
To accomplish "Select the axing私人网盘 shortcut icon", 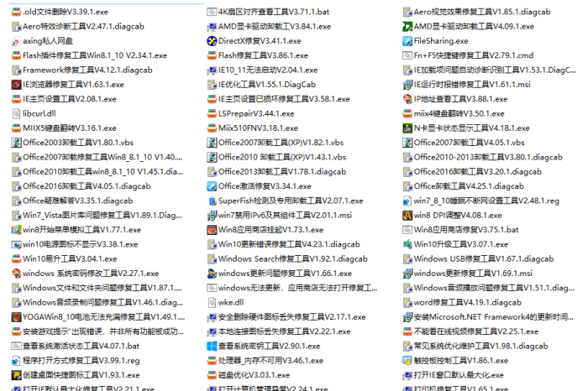I will click(16, 40).
